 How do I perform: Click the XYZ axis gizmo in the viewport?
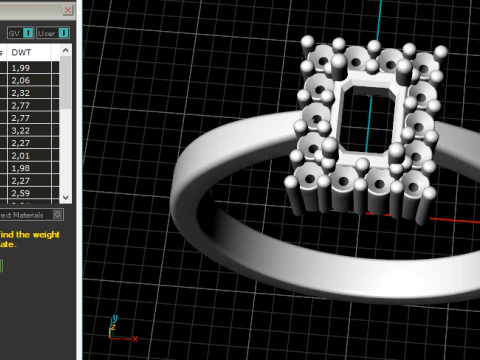(122, 328)
